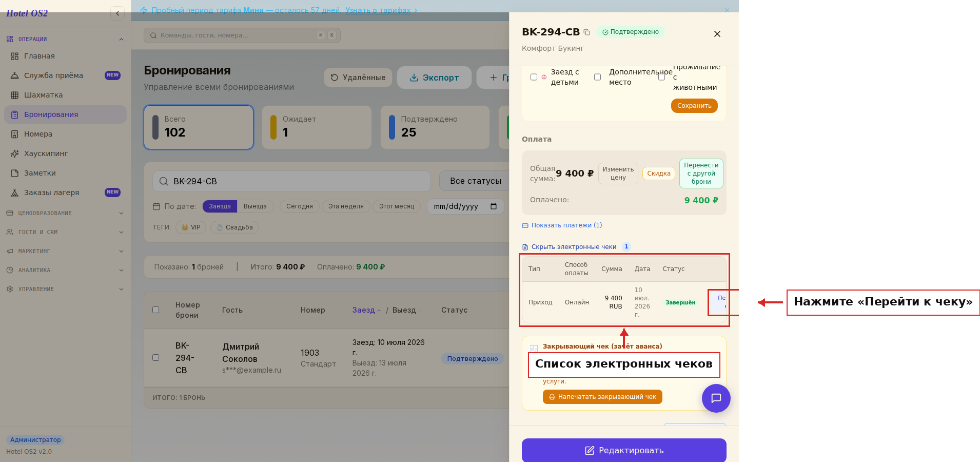Click the Удалённые button
Image resolution: width=980 pixels, height=462 pixels.
pyautogui.click(x=358, y=78)
